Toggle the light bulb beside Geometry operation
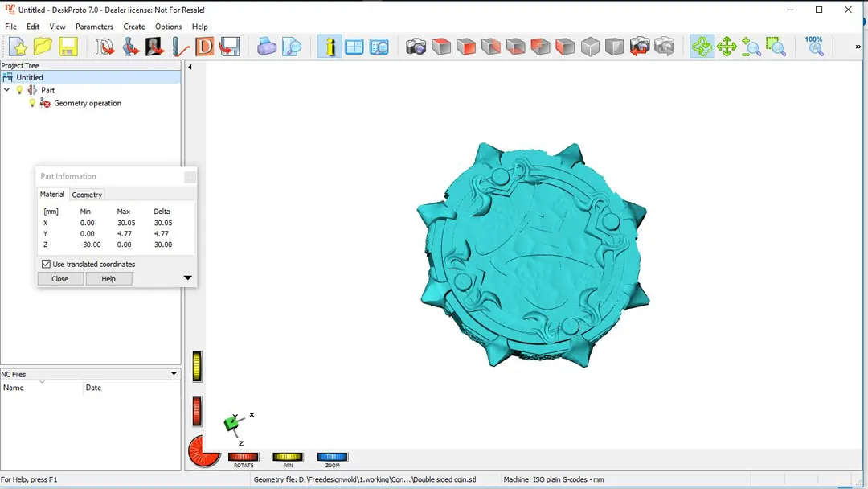The width and height of the screenshot is (868, 489). coord(32,103)
